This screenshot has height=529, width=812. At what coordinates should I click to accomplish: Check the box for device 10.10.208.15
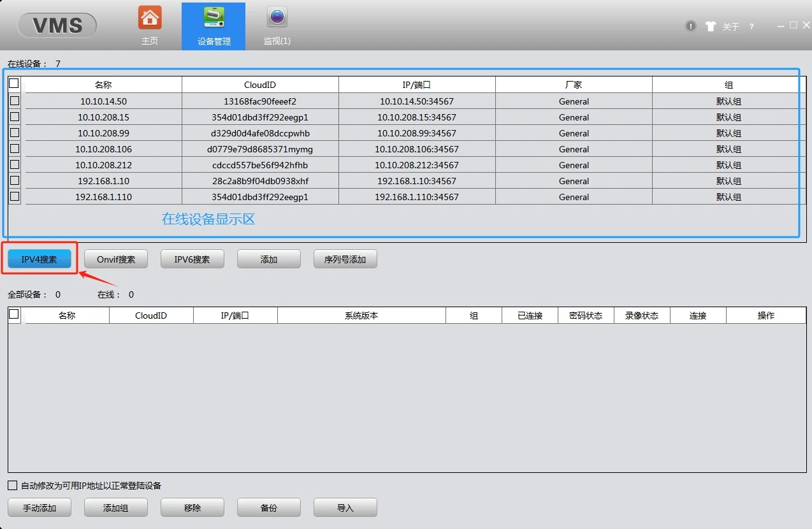click(15, 117)
